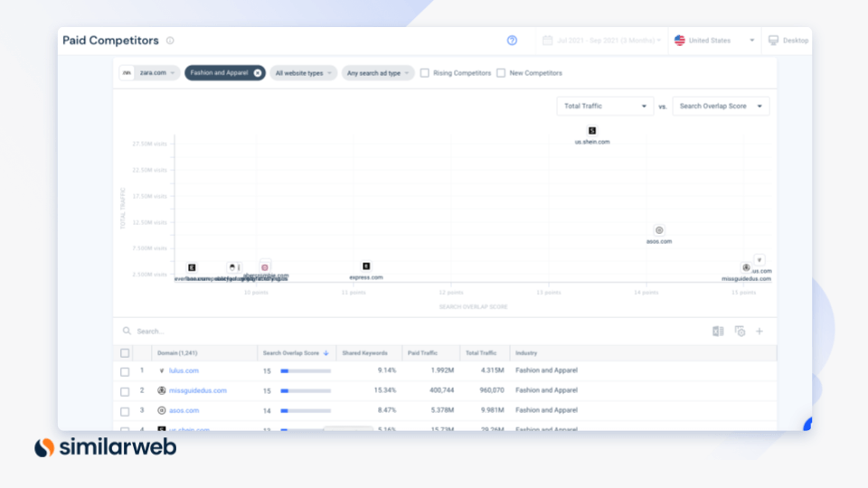Sort by the Search Overlap Score column
Viewport: 868px width, 488px height.
click(290, 353)
